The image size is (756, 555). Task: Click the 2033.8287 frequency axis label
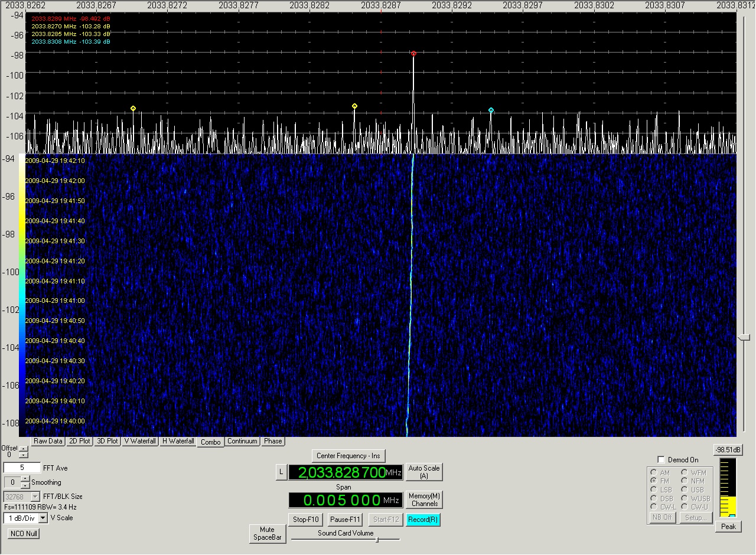(x=380, y=4)
